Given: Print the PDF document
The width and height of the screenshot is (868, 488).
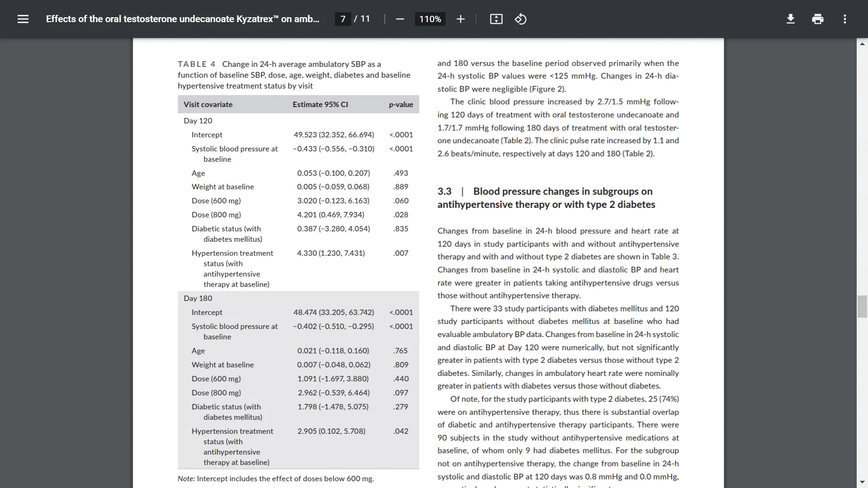Looking at the screenshot, I should pos(817,19).
